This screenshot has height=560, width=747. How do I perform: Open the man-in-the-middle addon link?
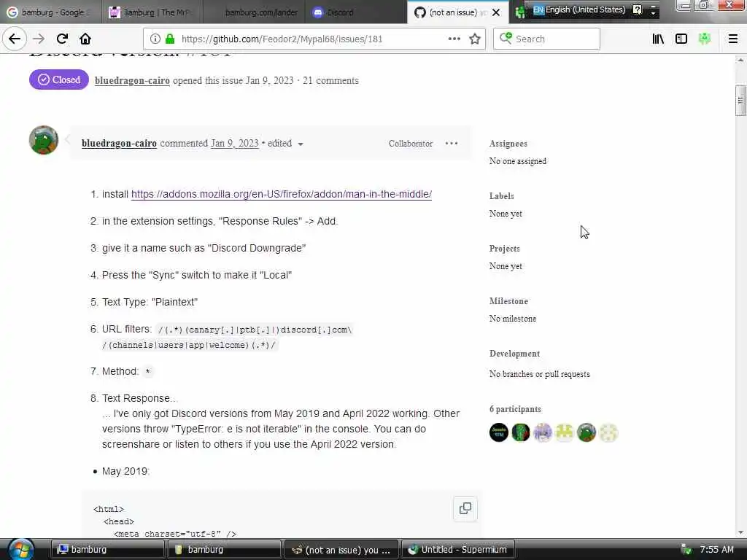(282, 194)
